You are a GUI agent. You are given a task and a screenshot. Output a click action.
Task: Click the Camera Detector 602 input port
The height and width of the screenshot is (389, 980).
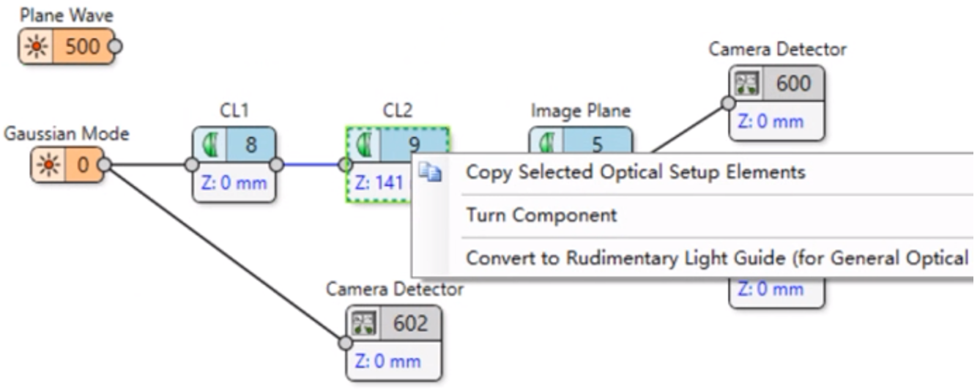click(x=344, y=342)
